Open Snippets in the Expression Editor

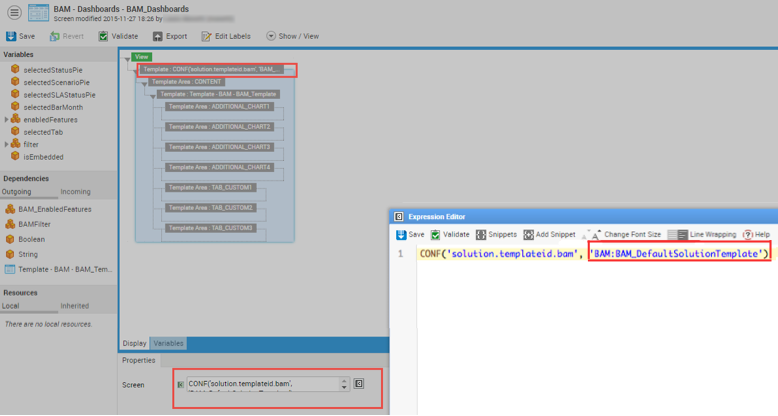(496, 234)
